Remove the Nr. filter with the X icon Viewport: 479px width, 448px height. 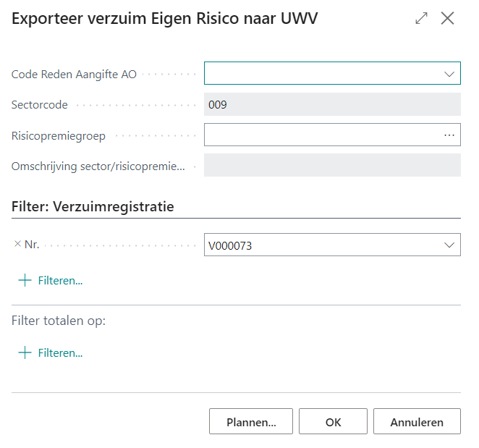pos(17,245)
